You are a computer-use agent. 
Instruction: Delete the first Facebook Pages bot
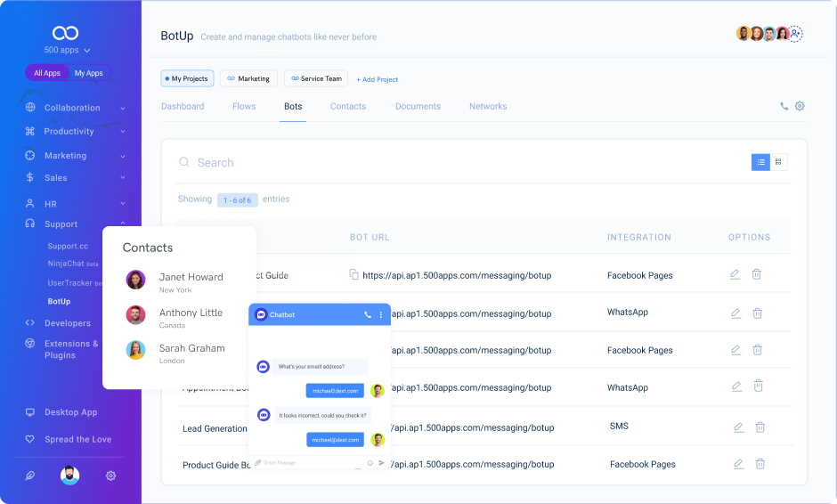click(x=756, y=274)
